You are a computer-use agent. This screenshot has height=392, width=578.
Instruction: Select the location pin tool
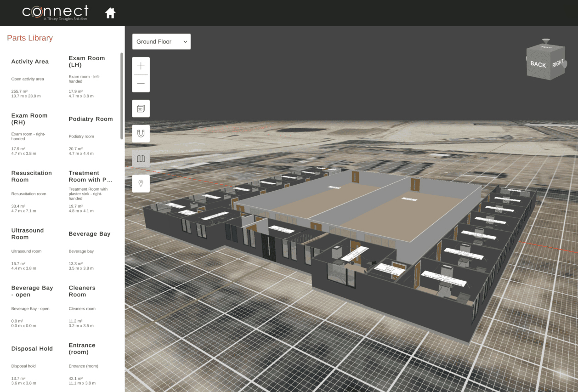point(141,183)
